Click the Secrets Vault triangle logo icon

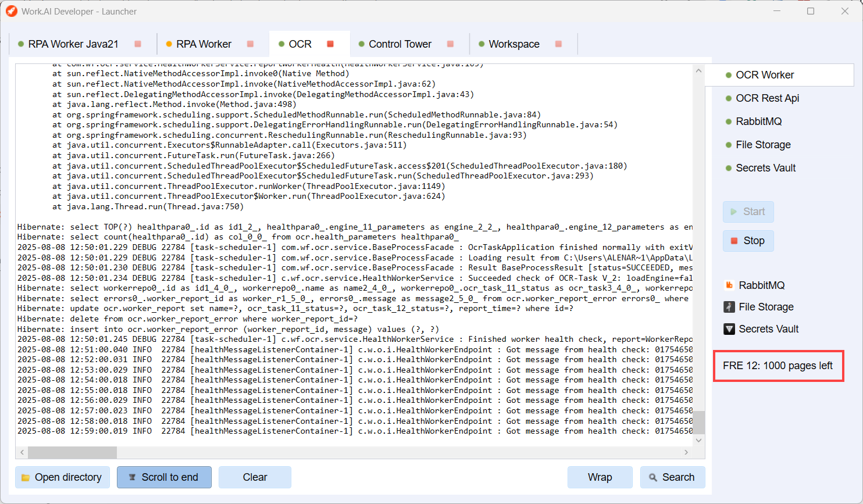click(729, 329)
